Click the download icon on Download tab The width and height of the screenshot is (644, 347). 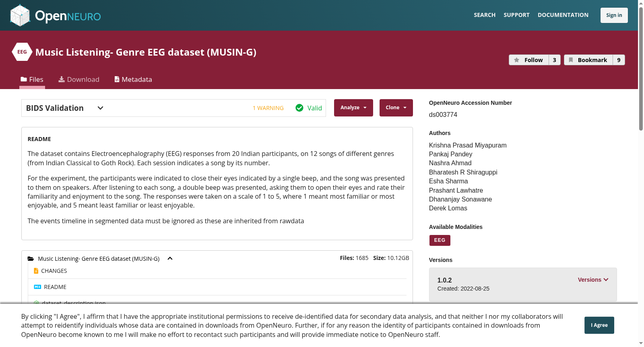[x=62, y=79]
